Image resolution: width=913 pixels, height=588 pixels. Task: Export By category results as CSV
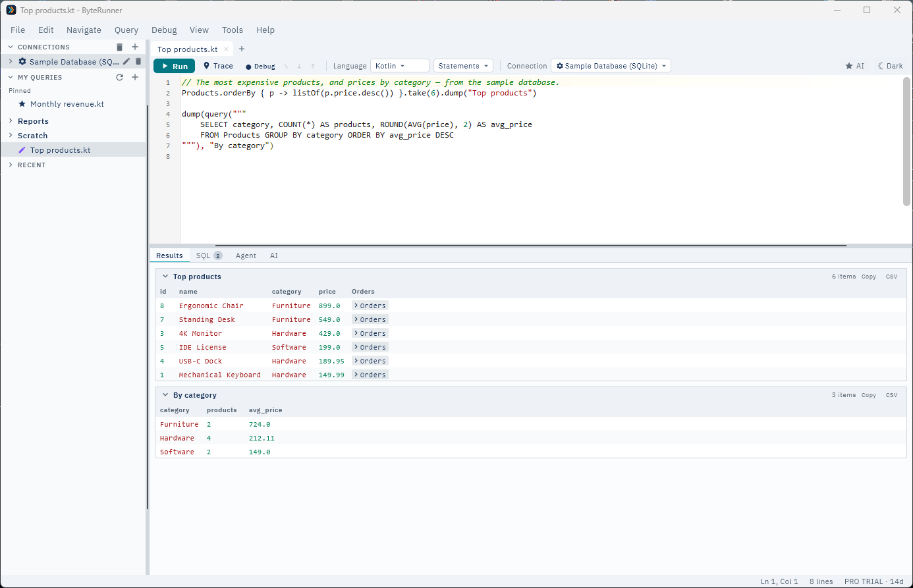[x=891, y=395]
